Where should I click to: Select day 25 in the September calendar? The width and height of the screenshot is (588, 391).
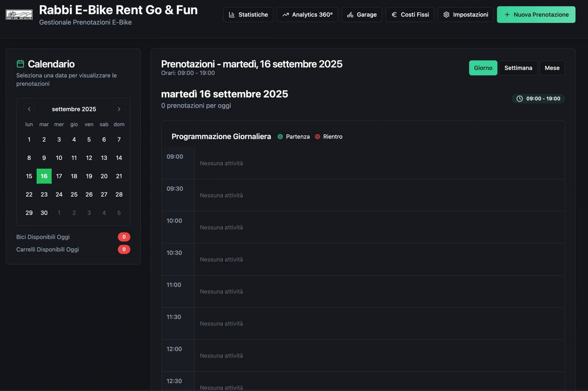[x=74, y=194]
